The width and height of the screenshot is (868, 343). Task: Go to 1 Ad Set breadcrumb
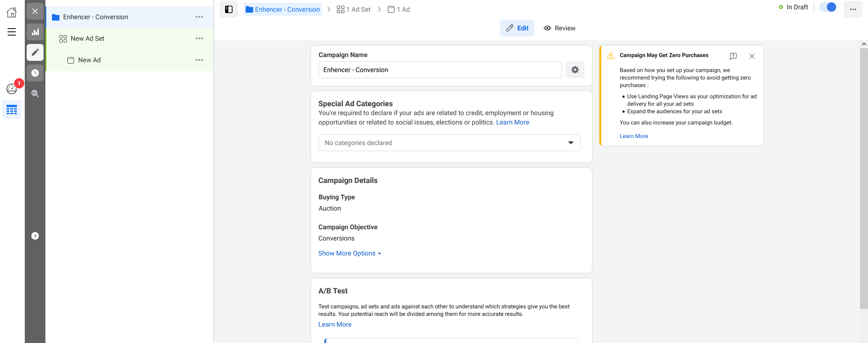pos(354,9)
